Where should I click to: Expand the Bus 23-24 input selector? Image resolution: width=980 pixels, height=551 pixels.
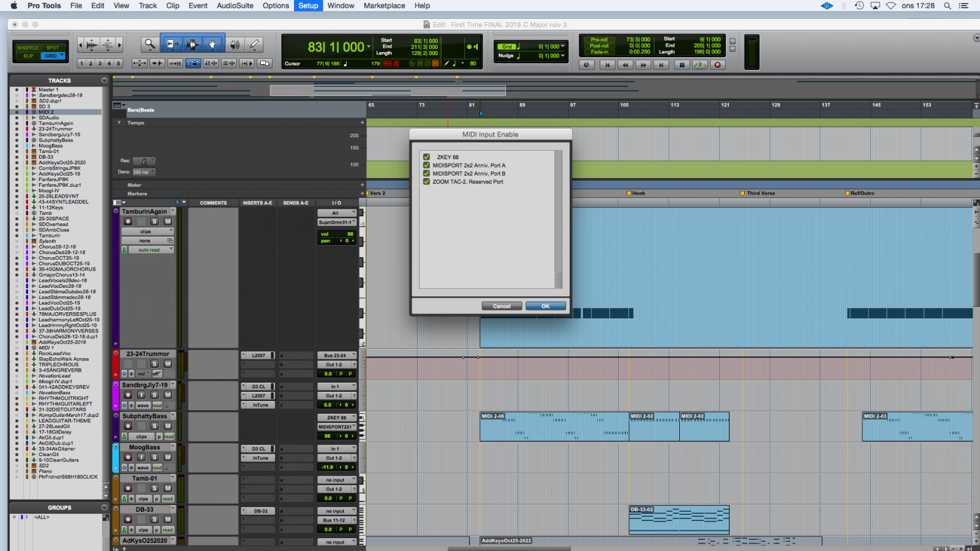[336, 355]
